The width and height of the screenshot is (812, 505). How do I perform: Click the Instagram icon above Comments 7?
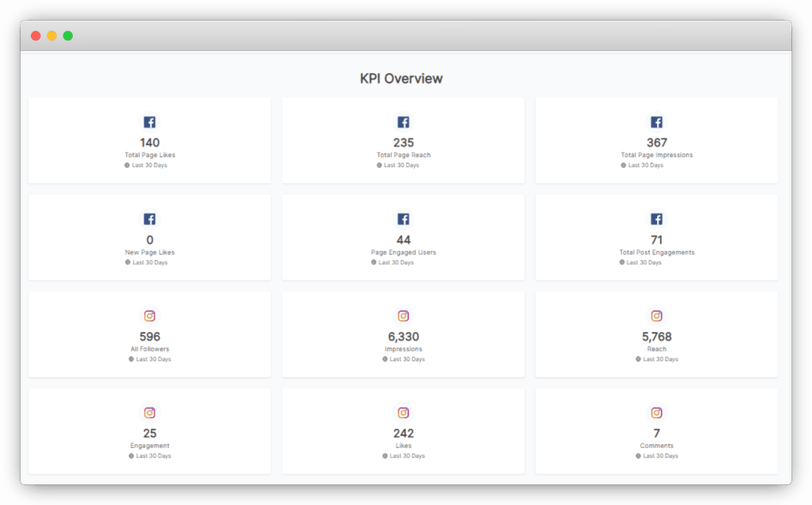pos(656,413)
